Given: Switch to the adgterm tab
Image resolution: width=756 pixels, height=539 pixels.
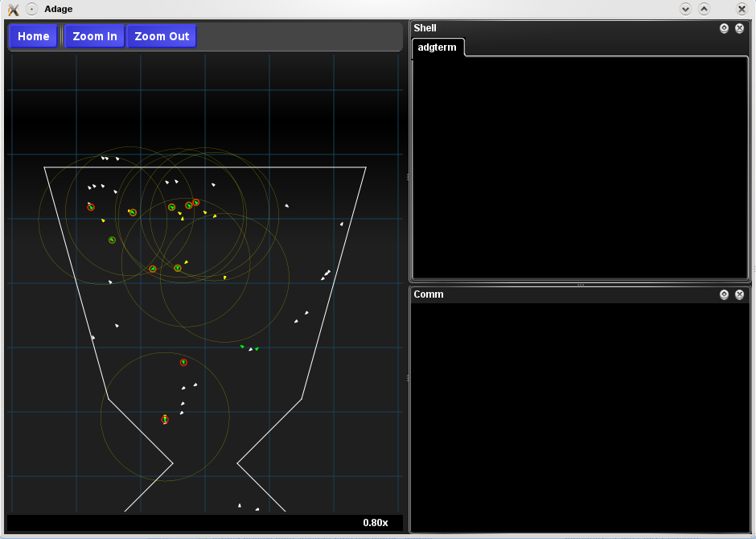Looking at the screenshot, I should [x=438, y=47].
